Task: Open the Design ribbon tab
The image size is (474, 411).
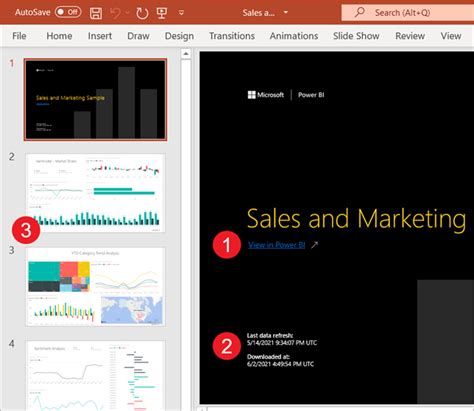Action: point(179,36)
